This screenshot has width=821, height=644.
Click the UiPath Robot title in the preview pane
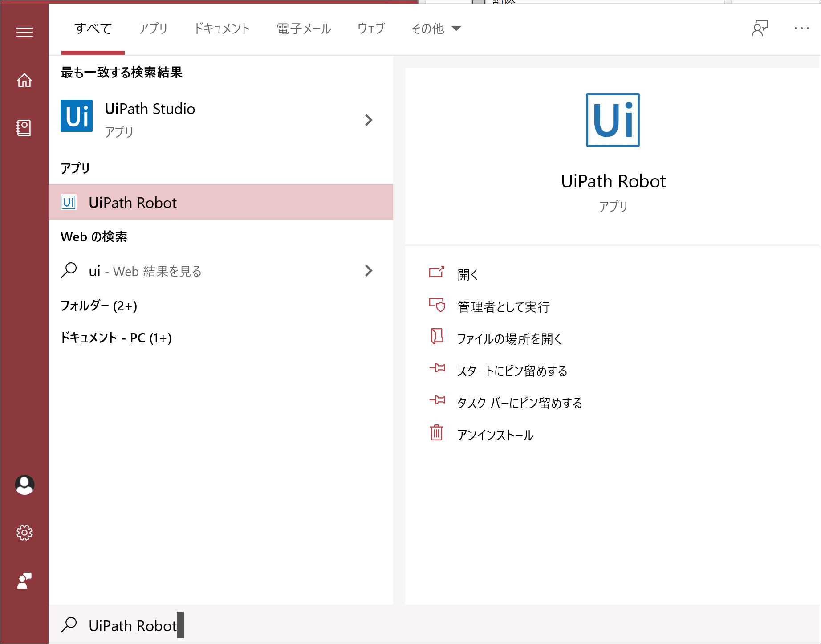click(613, 181)
